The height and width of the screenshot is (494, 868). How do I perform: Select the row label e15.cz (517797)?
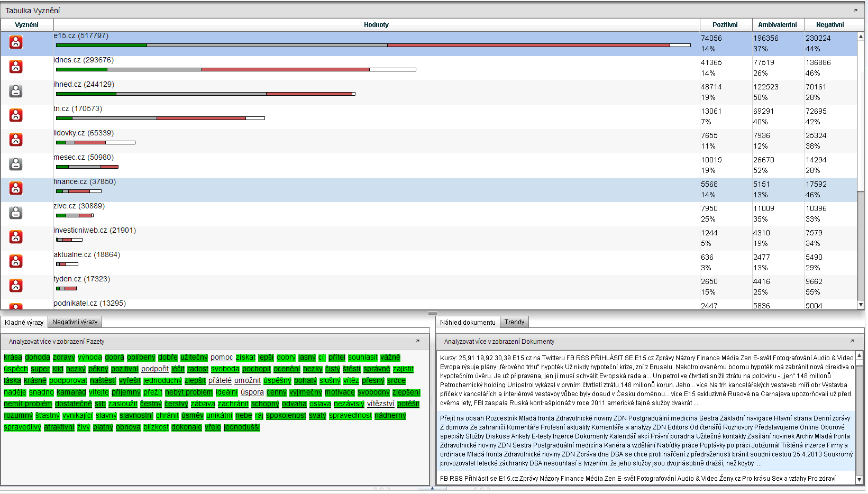pos(81,36)
